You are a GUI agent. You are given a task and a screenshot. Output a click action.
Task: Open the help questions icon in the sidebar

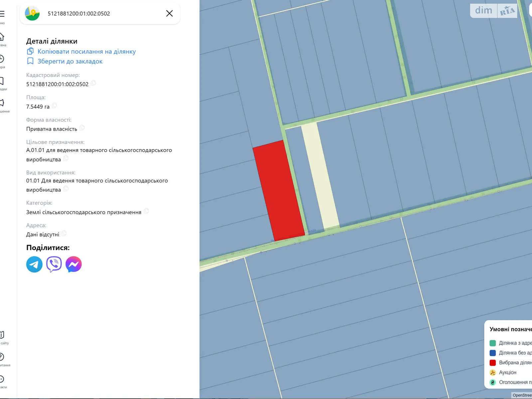coord(2,357)
